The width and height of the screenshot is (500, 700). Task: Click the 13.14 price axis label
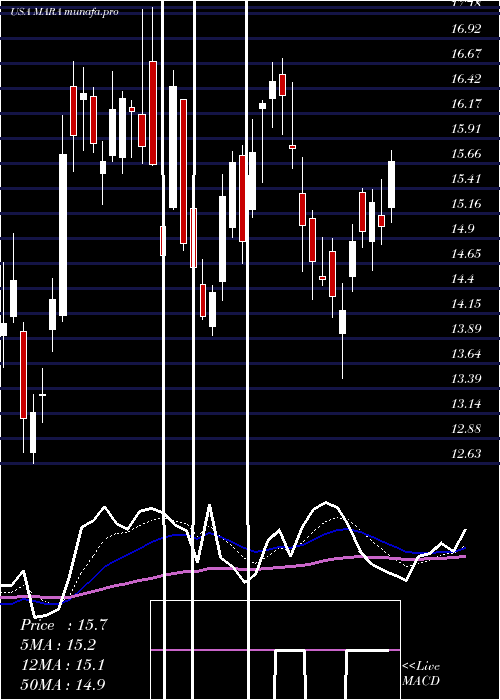point(466,404)
